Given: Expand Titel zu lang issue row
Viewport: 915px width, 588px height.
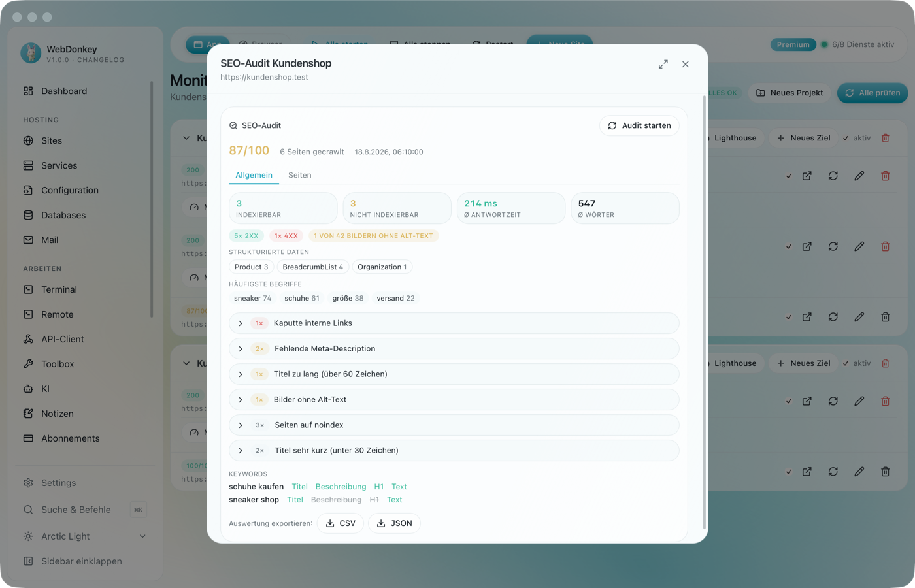Looking at the screenshot, I should [454, 374].
